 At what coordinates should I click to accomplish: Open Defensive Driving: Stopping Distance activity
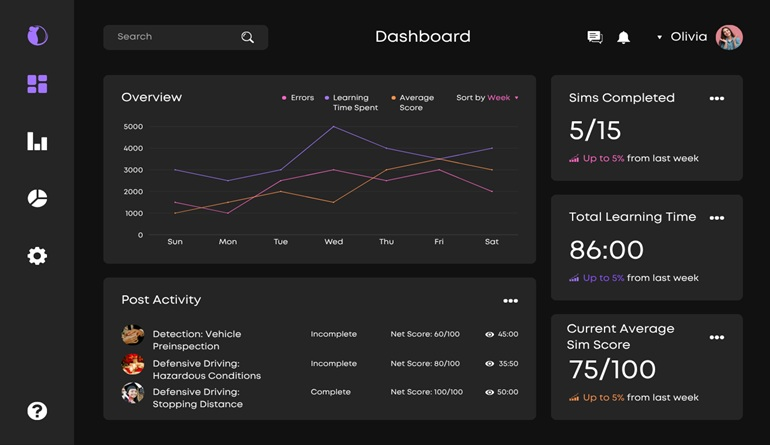(197, 398)
